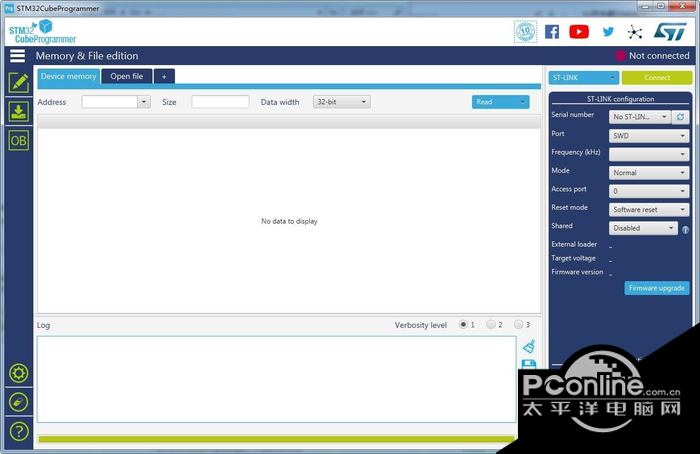Click the ST logo
Screen dimensions: 700x454
point(670,32)
